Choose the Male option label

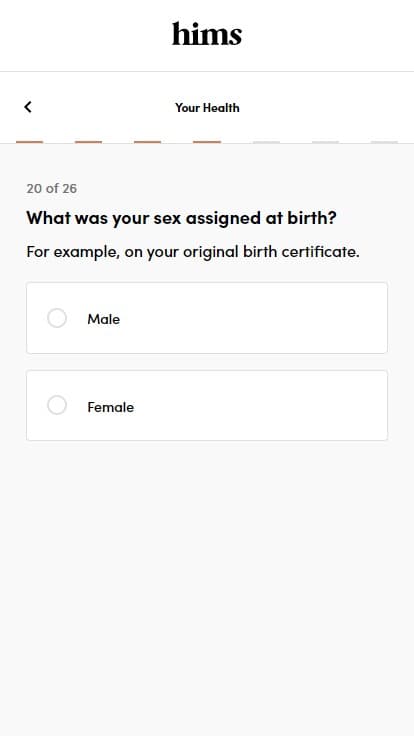pyautogui.click(x=104, y=319)
